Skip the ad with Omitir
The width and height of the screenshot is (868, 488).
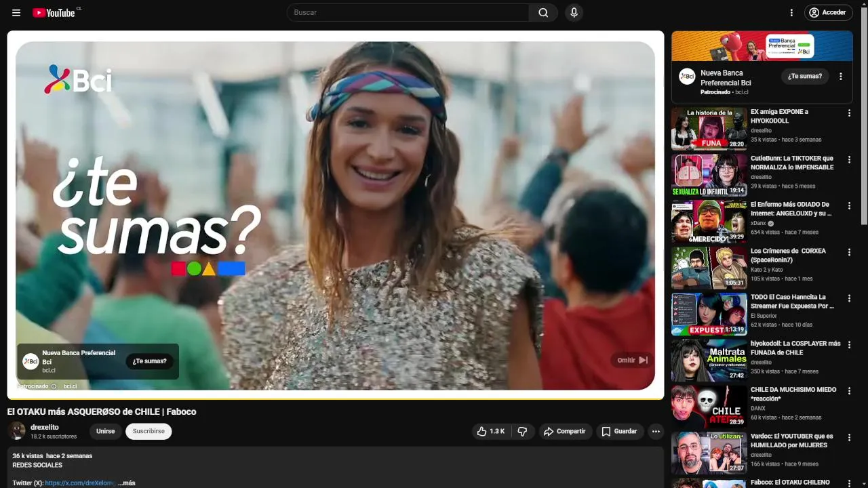click(632, 360)
